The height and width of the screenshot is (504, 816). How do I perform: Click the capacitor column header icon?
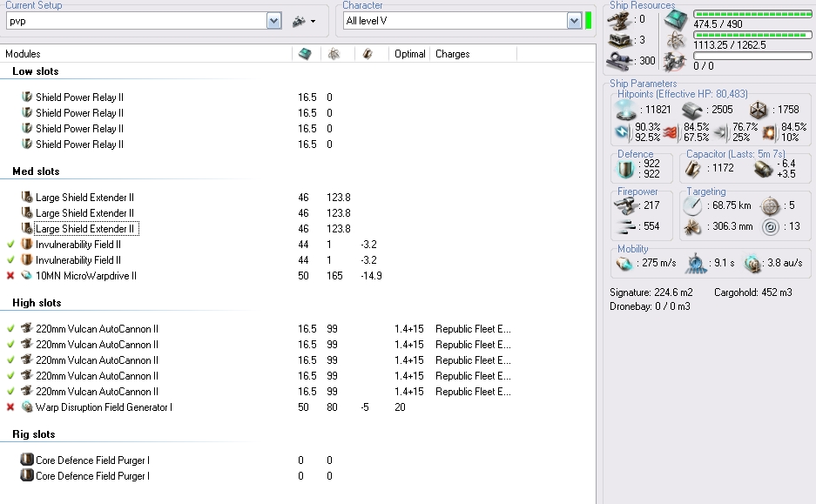point(368,54)
